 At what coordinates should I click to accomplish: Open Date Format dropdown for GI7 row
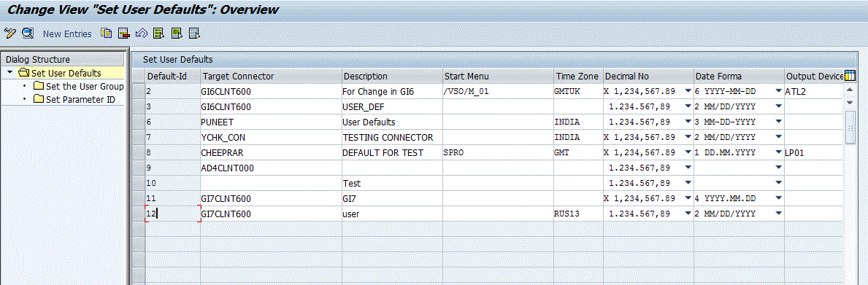coord(779,198)
